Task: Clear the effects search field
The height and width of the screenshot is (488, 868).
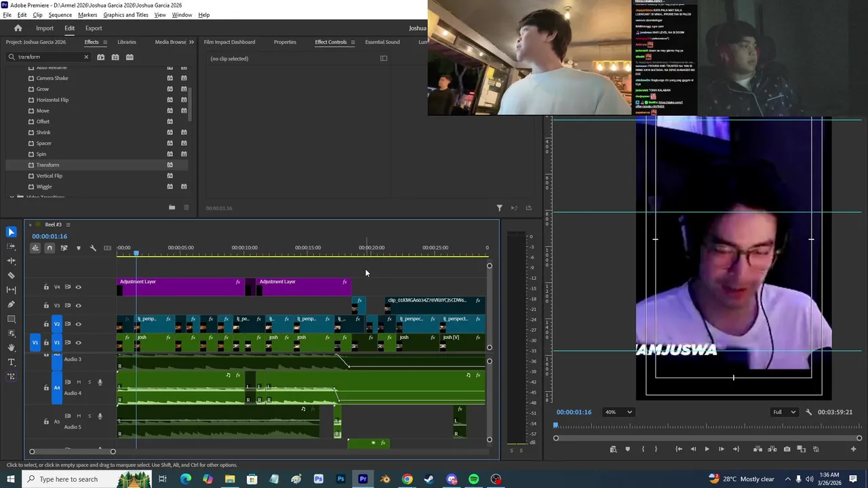Action: click(x=86, y=57)
